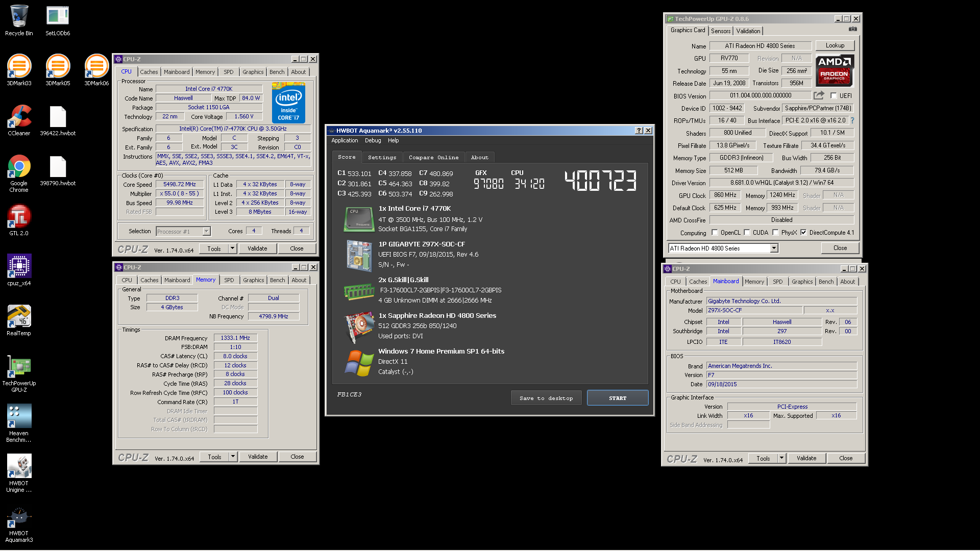The width and height of the screenshot is (980, 551).
Task: Switch to the Sensors tab in GPU-Z
Action: tap(721, 31)
